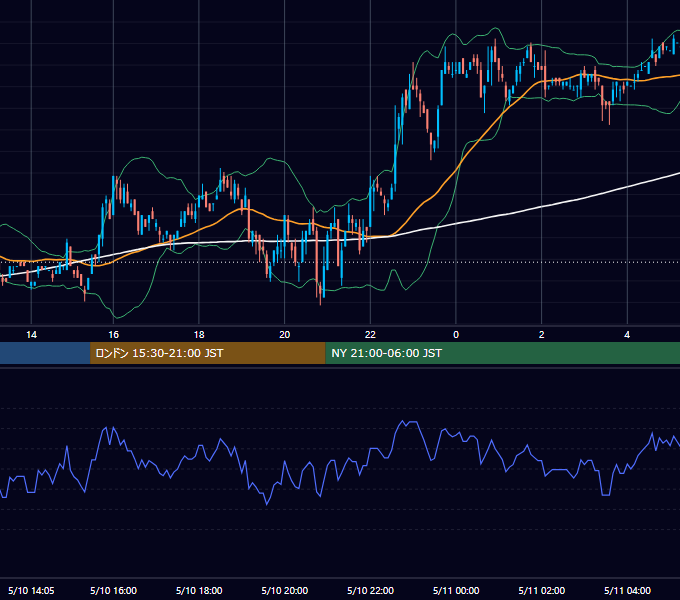Select the 20 hour axis label
Viewport: 680px width, 600px height.
tap(284, 335)
